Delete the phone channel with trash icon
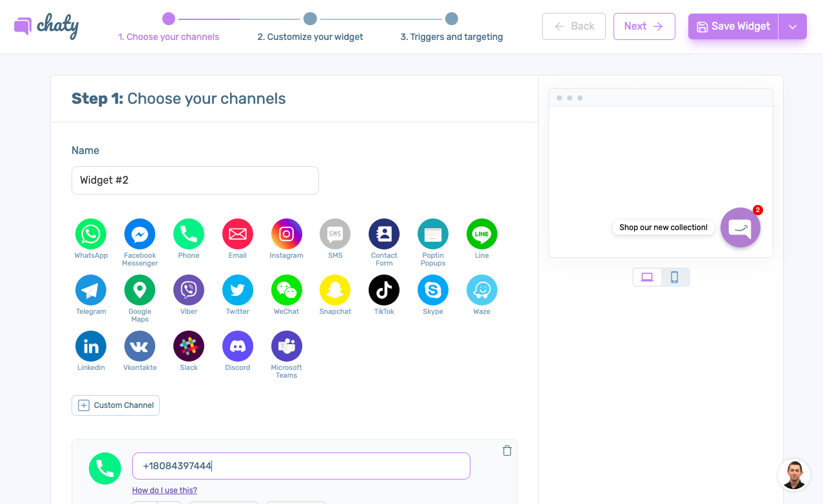This screenshot has width=823, height=504. click(507, 451)
